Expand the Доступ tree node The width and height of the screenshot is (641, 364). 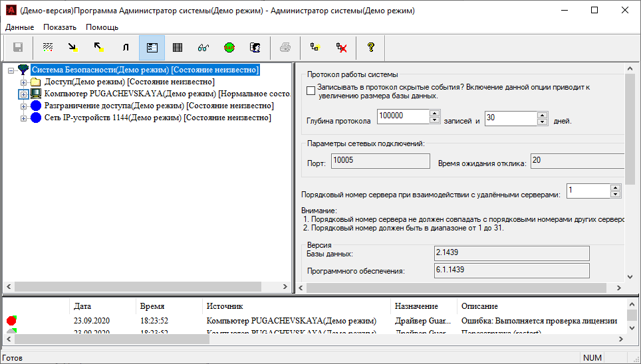tap(24, 82)
